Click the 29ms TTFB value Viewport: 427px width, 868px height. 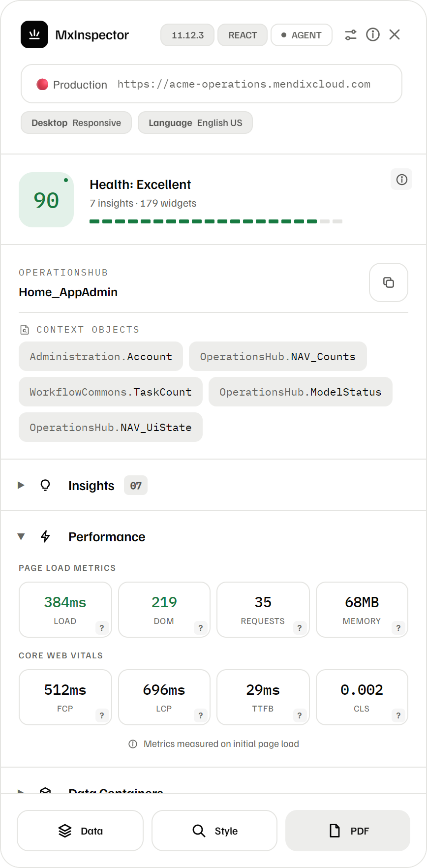(263, 690)
